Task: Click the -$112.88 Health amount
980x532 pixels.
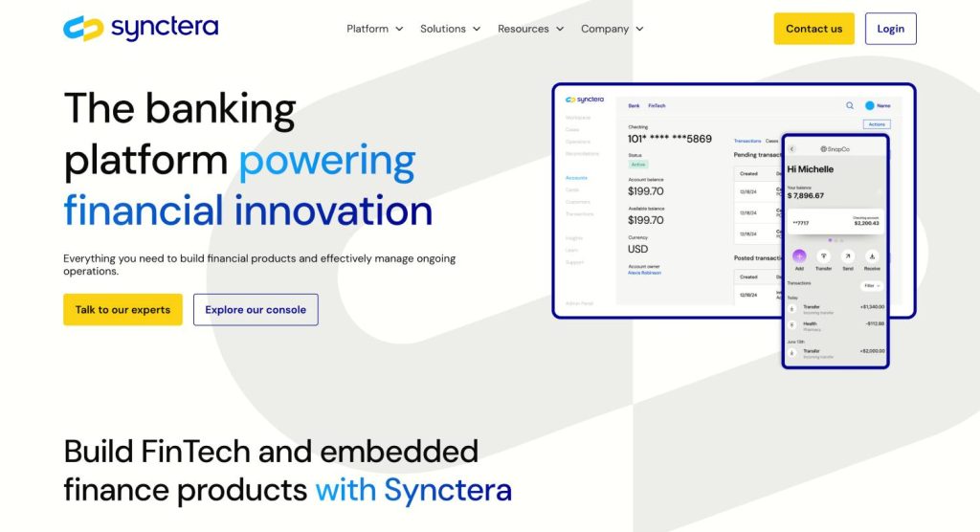Action: click(x=875, y=323)
